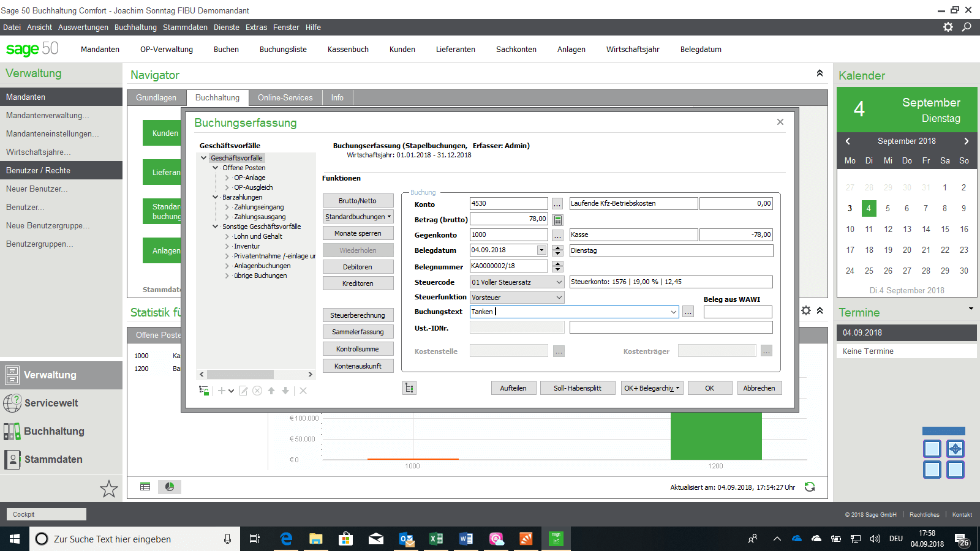980x551 pixels.
Task: Expand the OP-Anlage tree node
Action: [x=227, y=178]
